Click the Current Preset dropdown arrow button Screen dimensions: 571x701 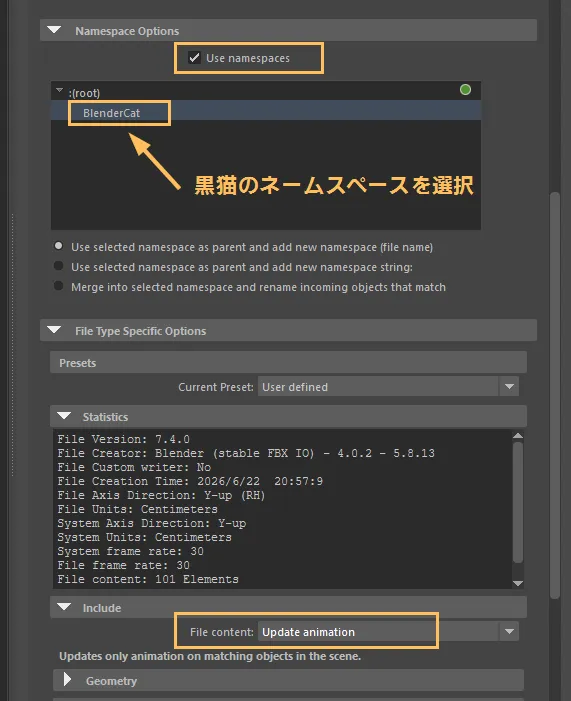tap(509, 387)
